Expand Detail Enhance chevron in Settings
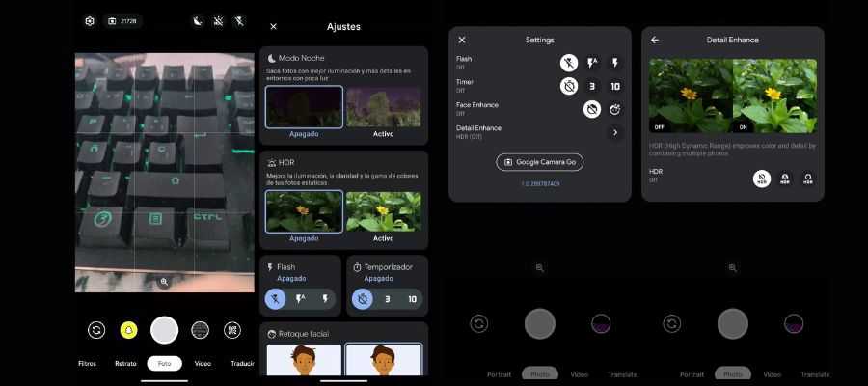The image size is (868, 386). 614,132
